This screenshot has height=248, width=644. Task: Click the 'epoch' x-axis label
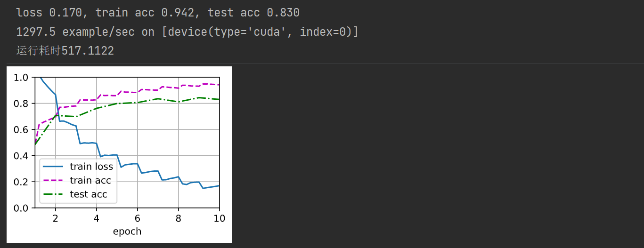pos(127,231)
